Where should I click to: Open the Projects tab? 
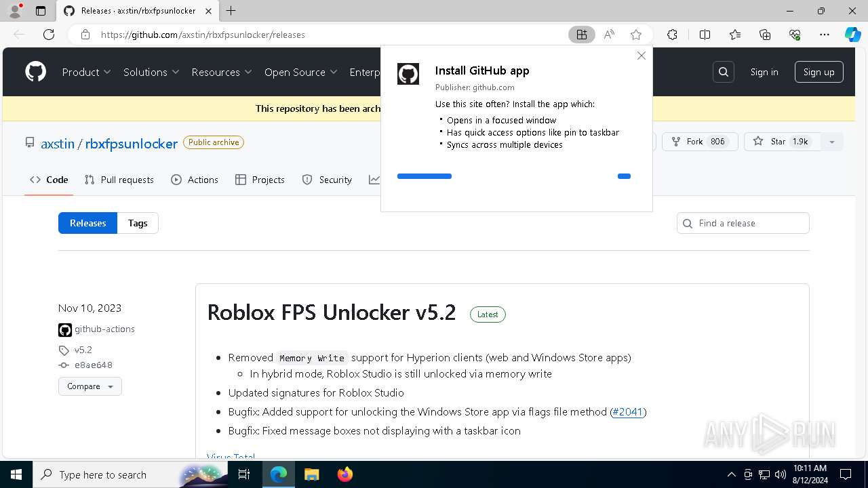(x=260, y=180)
